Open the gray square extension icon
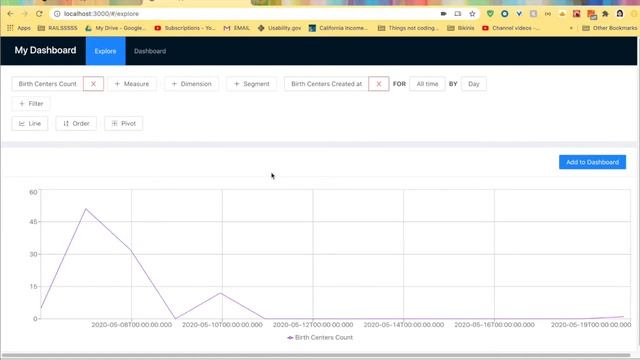640x360 pixels. pyautogui.click(x=533, y=13)
